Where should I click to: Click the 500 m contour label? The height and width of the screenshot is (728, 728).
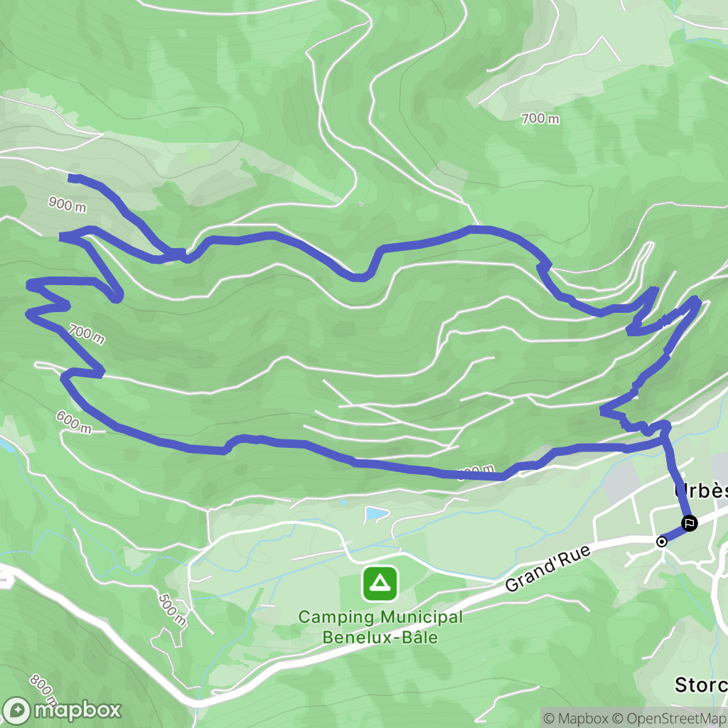[172, 610]
